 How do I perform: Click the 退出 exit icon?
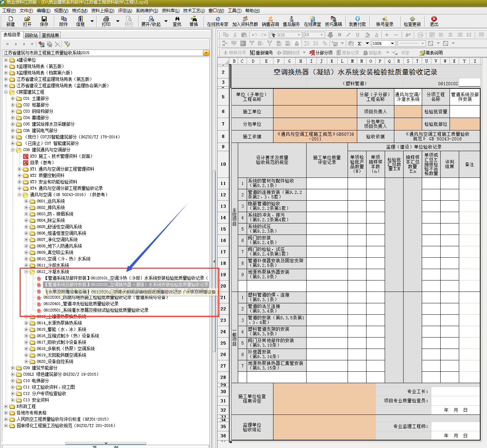click(x=434, y=21)
